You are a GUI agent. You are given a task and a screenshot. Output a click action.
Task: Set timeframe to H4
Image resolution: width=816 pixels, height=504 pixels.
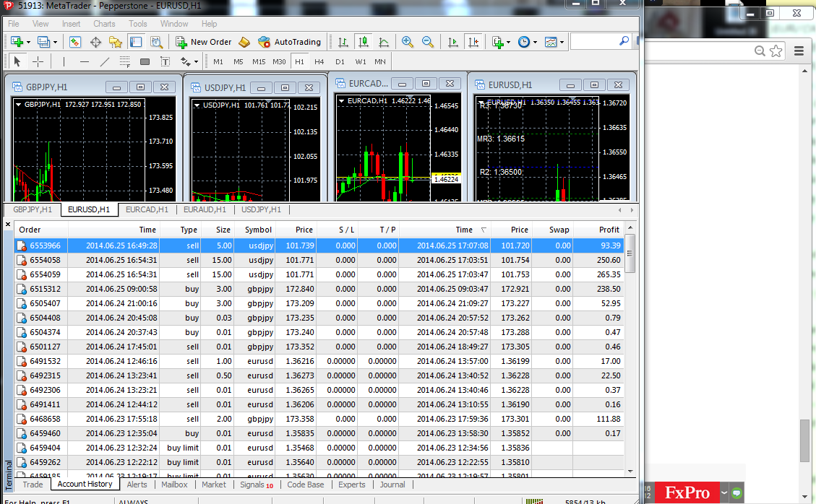(x=319, y=62)
